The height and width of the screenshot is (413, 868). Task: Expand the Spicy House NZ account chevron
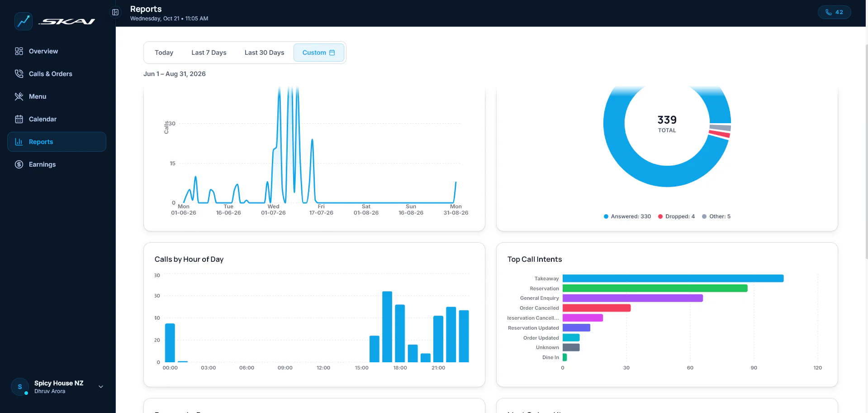[x=101, y=387]
